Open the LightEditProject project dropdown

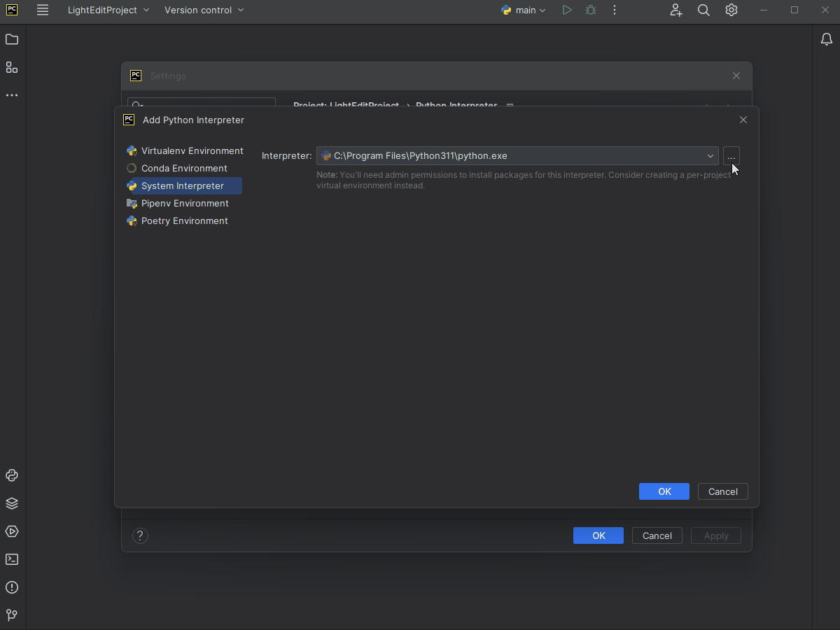pyautogui.click(x=108, y=10)
